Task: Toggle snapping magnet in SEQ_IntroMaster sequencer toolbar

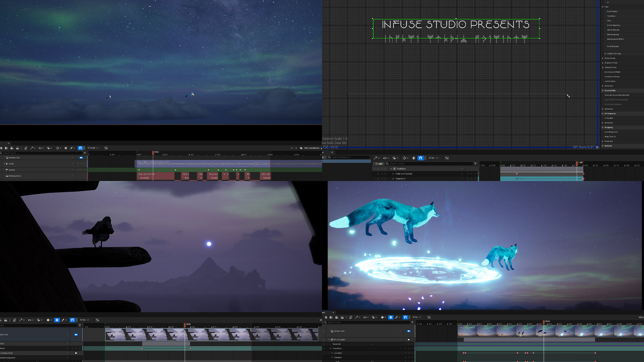Action: click(80, 148)
